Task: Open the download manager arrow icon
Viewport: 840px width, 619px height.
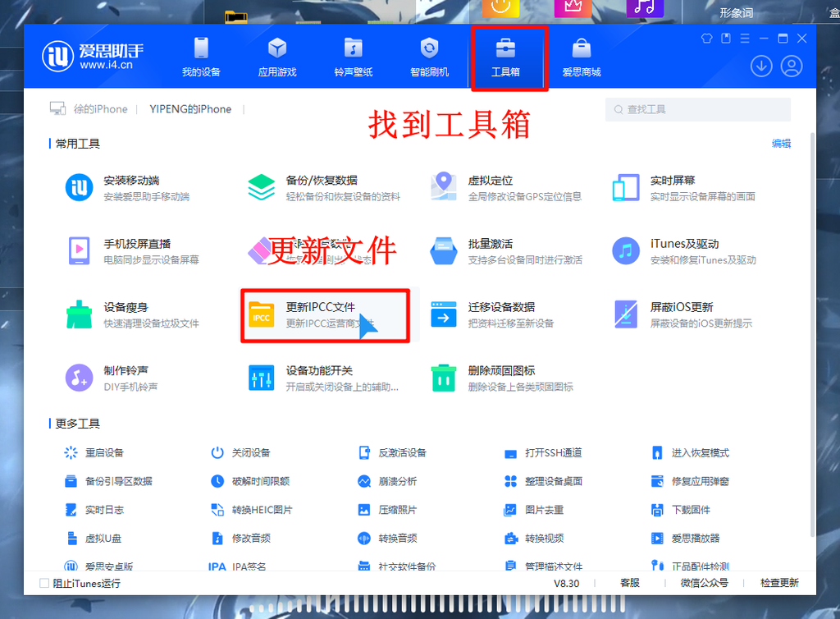Action: coord(760,66)
